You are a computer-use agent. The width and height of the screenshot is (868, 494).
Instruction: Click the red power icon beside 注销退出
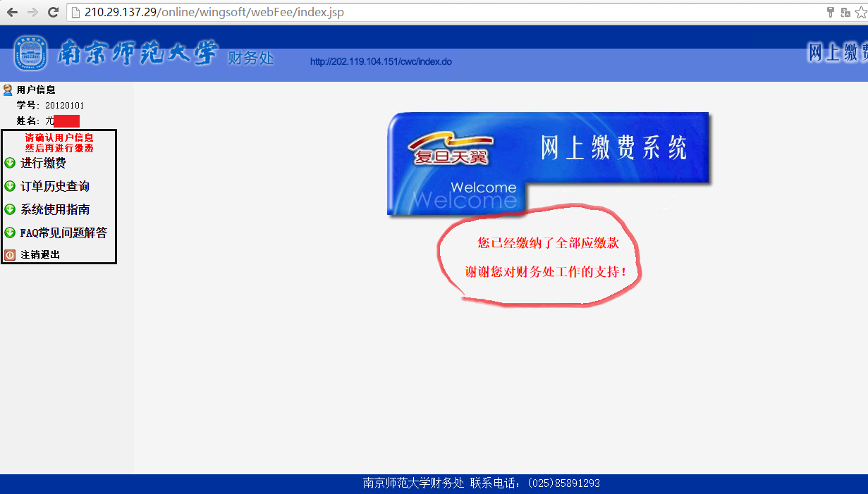pos(10,255)
